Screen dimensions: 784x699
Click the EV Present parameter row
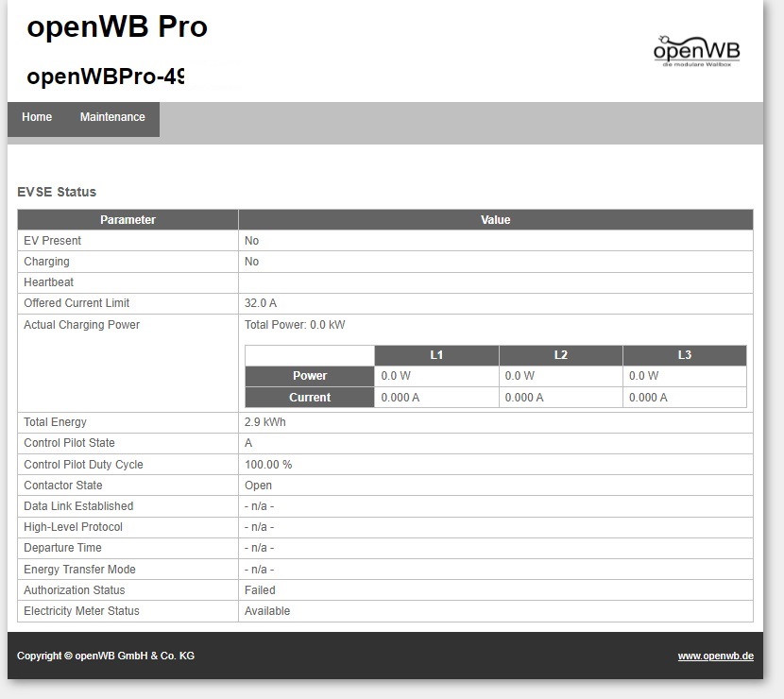(385, 241)
